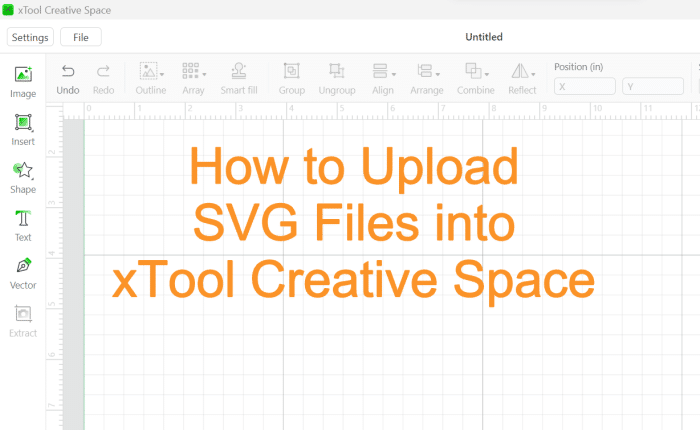Click the Untitled project name
The image size is (700, 430).
pyautogui.click(x=484, y=37)
